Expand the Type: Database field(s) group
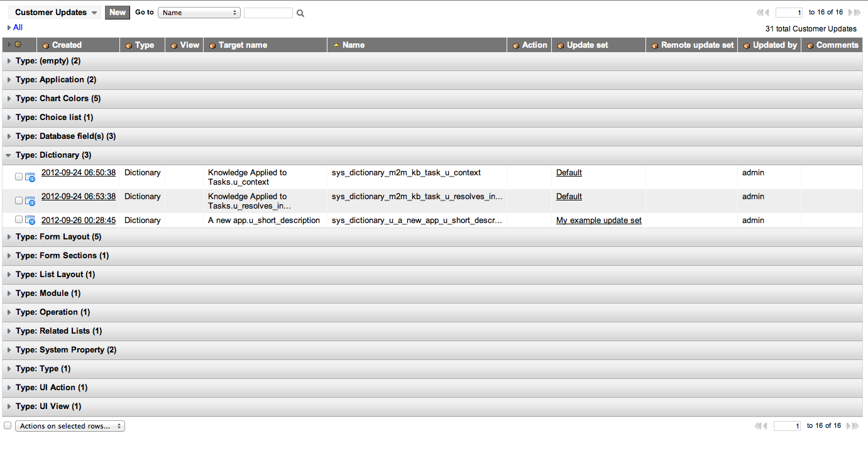The height and width of the screenshot is (453, 868). 8,136
